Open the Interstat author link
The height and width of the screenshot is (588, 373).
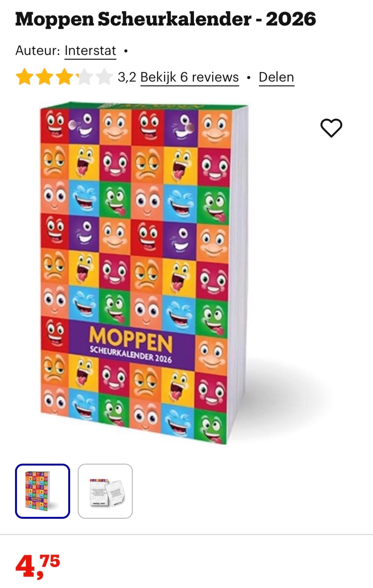tap(90, 51)
